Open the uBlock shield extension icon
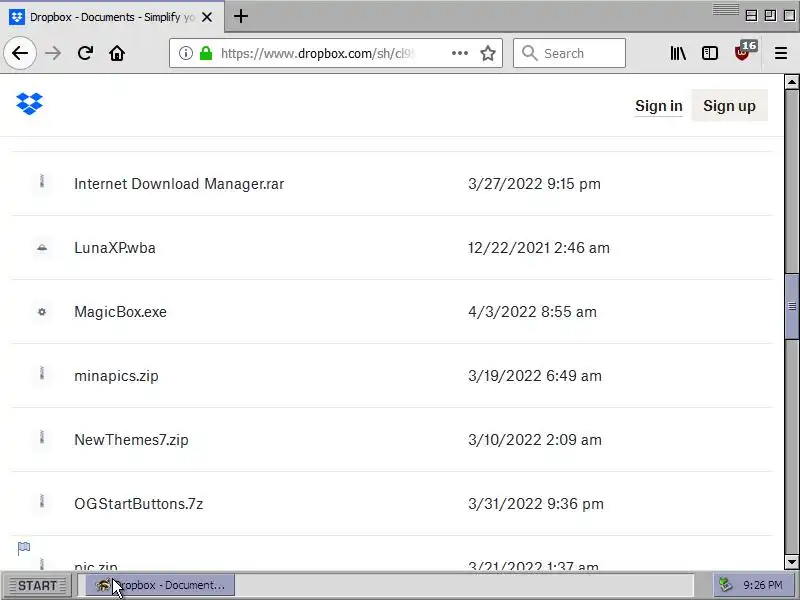Screen dimensions: 800x600 click(744, 52)
